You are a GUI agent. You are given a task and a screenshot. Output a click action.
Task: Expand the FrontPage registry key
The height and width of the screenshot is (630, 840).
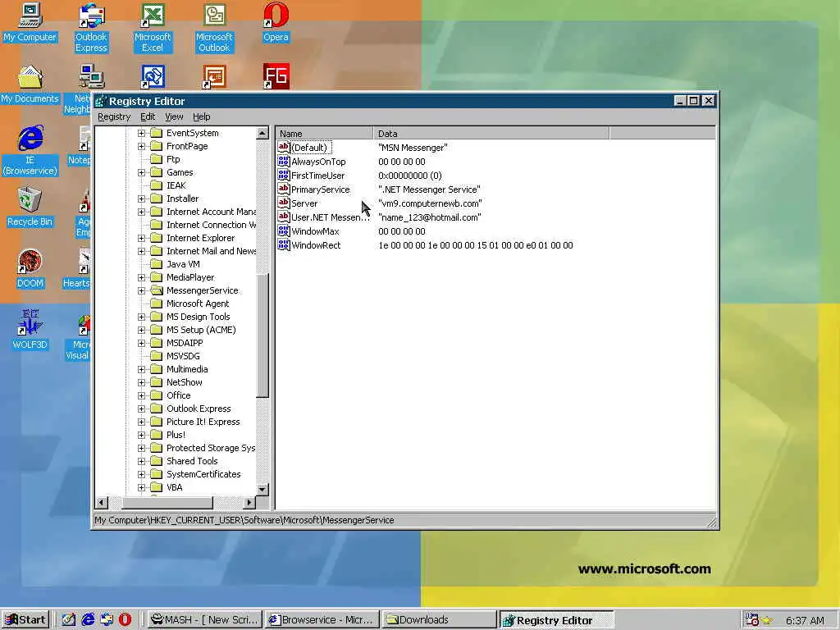pyautogui.click(x=141, y=146)
